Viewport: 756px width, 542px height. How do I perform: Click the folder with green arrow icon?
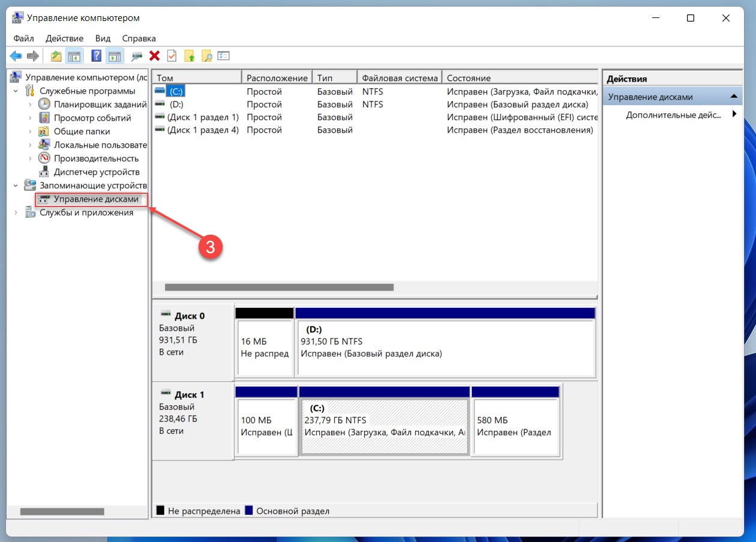(190, 56)
